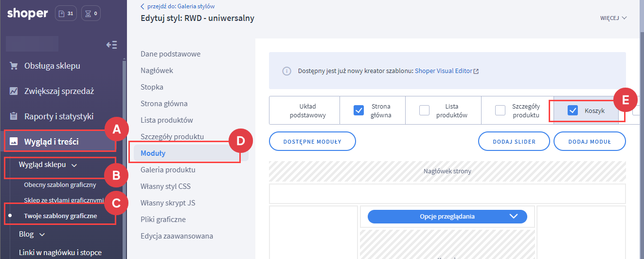Image resolution: width=644 pixels, height=259 pixels.
Task: Open Pliki graficzne section
Action: click(x=163, y=220)
